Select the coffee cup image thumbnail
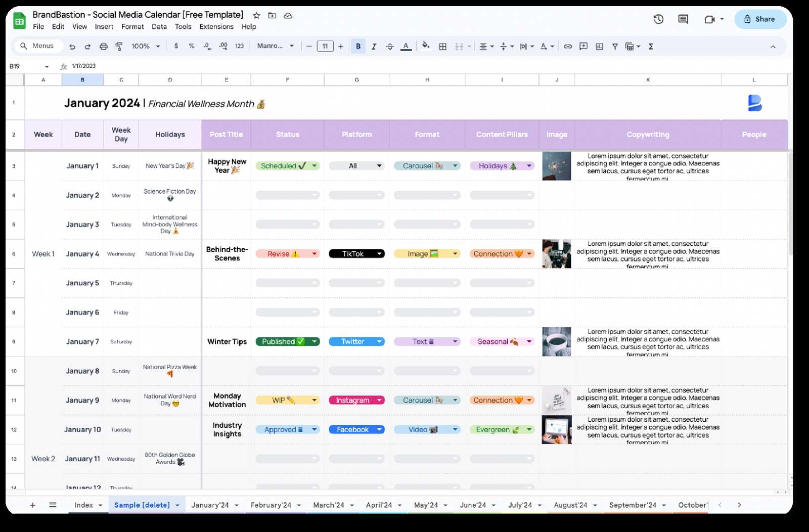Image resolution: width=809 pixels, height=532 pixels. 556,341
